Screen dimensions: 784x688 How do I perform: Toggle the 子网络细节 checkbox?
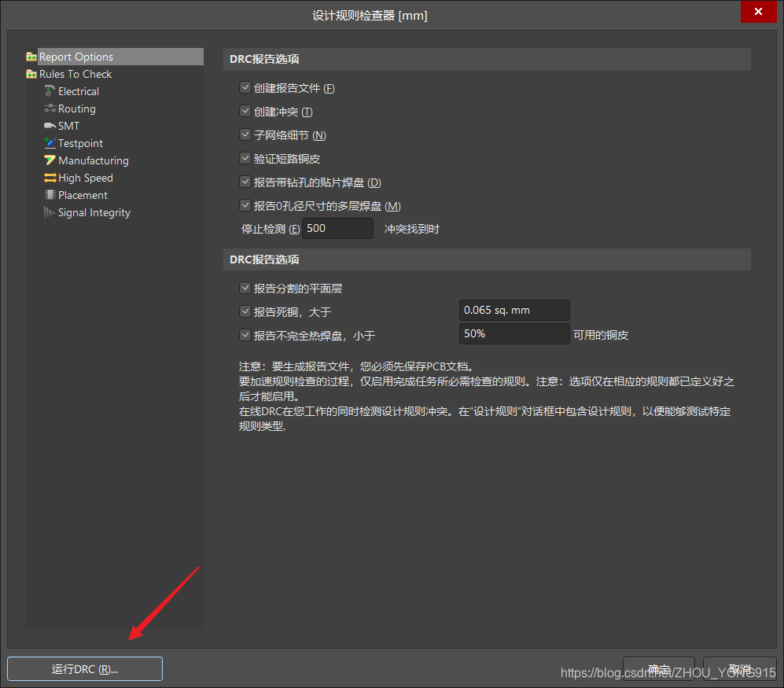coord(245,135)
